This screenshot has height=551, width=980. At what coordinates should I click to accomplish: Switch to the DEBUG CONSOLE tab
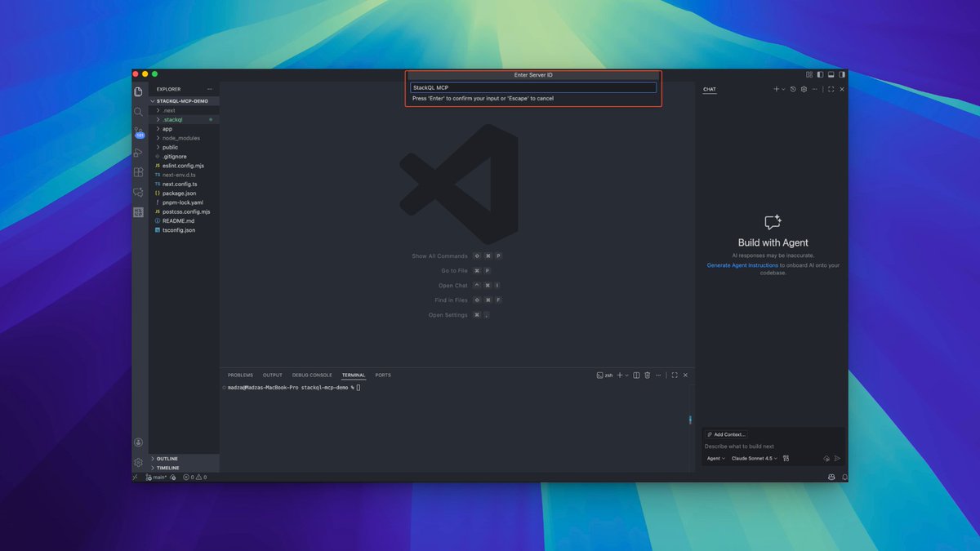(x=312, y=375)
